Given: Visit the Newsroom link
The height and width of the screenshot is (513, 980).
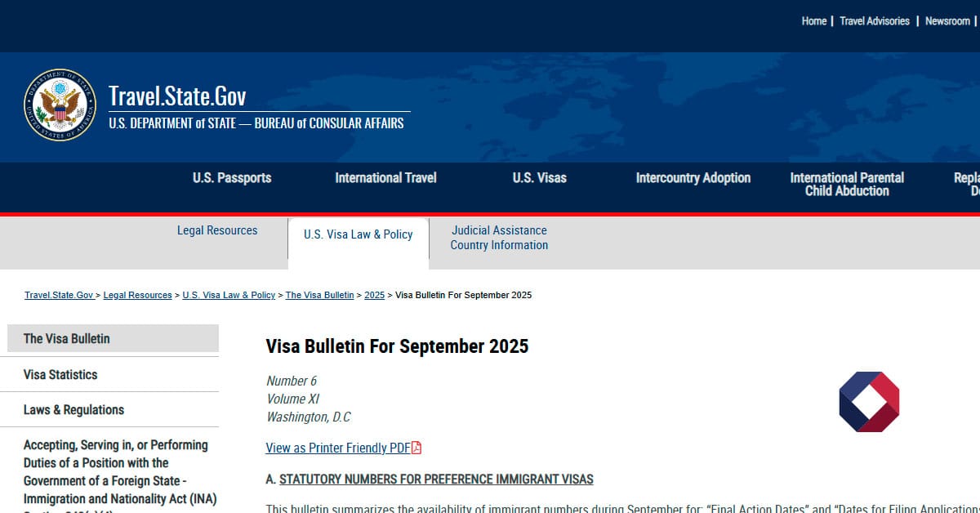Looking at the screenshot, I should (x=947, y=21).
